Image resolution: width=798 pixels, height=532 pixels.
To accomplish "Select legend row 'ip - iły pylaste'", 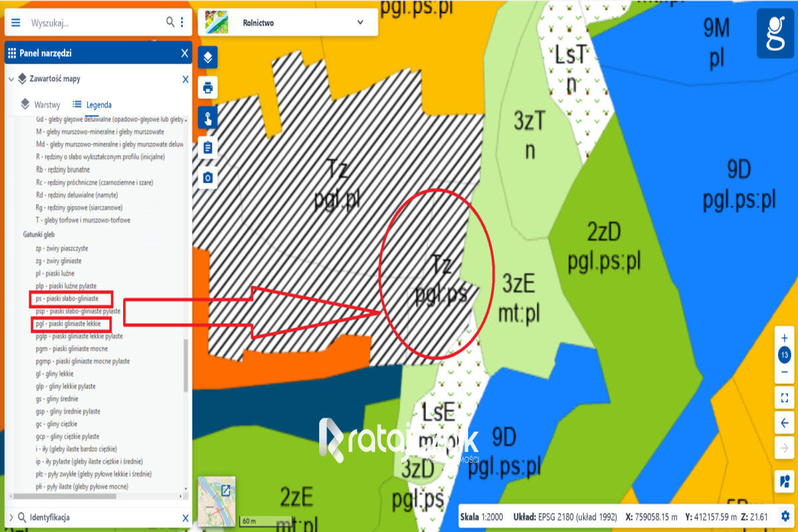I will point(89,462).
